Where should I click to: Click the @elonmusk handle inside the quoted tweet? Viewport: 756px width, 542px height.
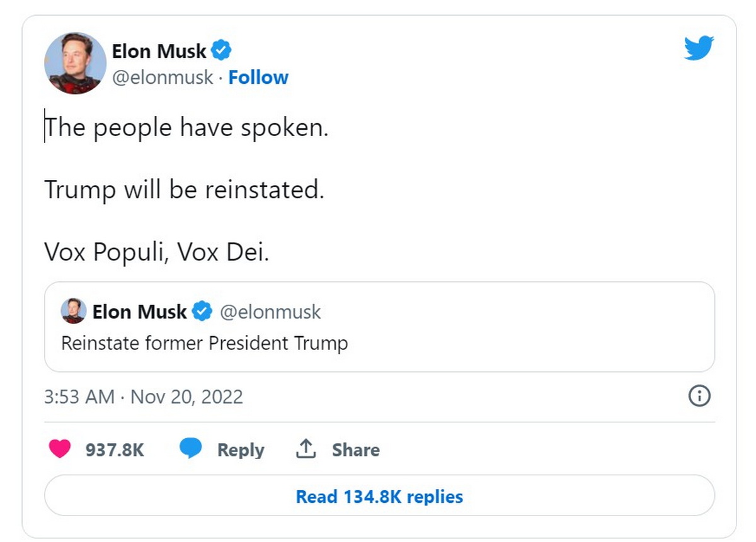270,312
